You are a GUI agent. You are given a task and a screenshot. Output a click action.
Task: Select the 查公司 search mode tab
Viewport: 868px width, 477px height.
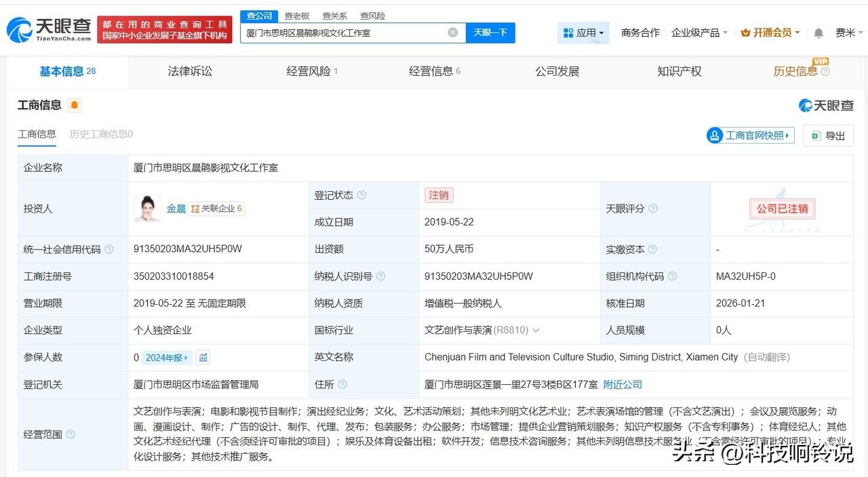259,16
